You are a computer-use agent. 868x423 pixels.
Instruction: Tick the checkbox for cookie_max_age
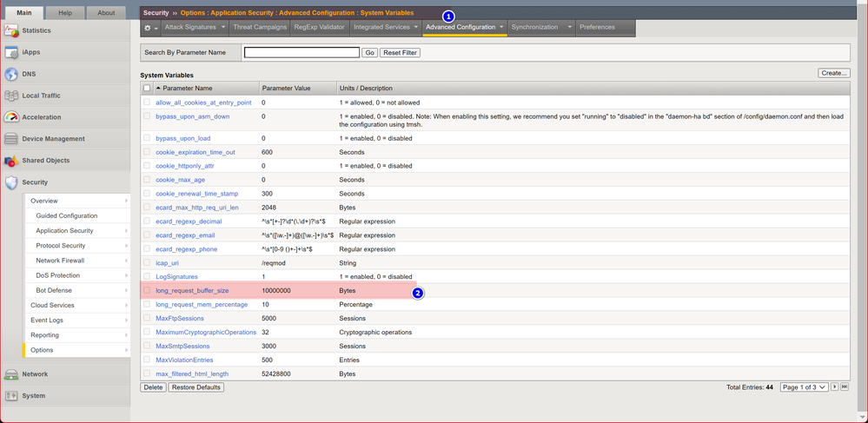[147, 180]
